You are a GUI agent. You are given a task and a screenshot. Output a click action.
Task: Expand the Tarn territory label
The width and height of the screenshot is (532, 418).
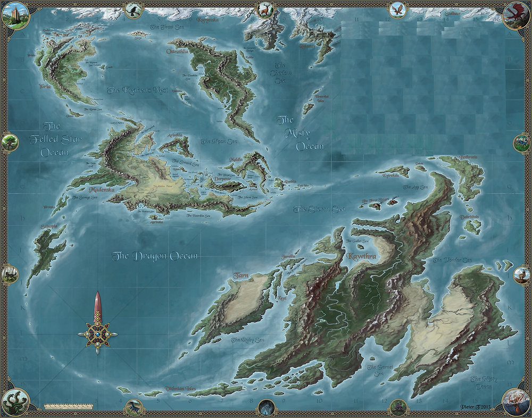coord(242,275)
